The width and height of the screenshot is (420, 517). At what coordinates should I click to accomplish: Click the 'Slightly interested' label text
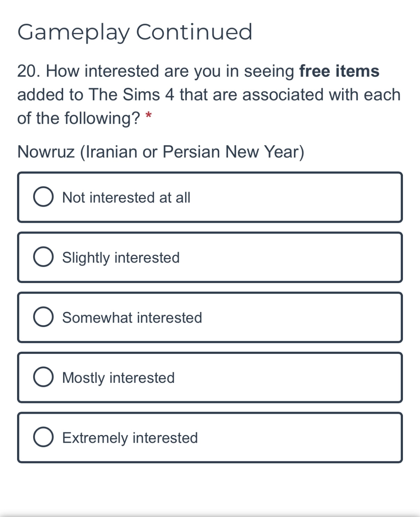121,258
